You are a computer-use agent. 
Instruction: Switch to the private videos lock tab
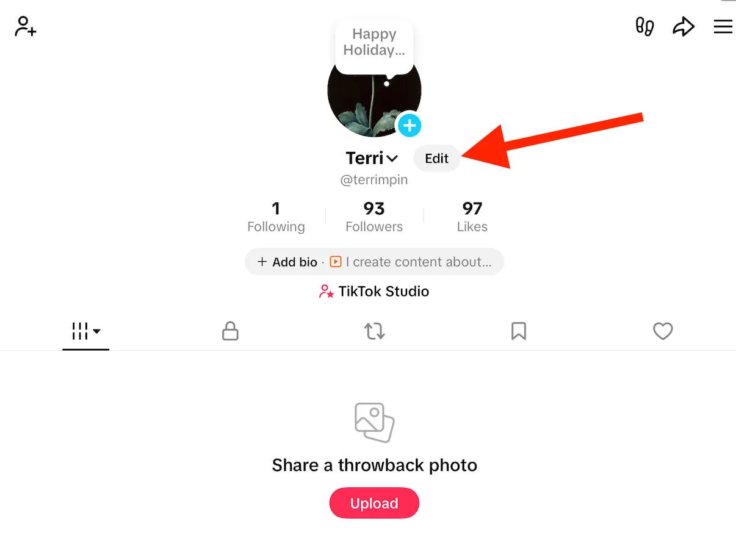tap(230, 331)
